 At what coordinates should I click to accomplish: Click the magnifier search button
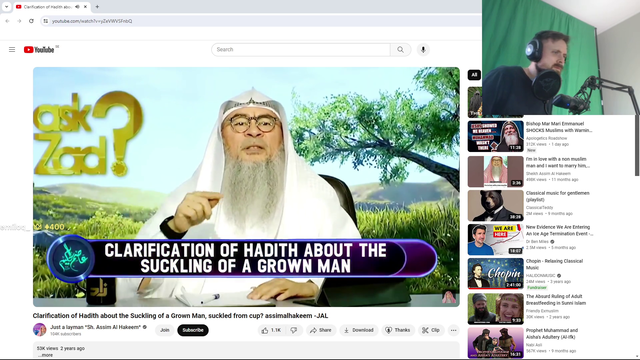tap(400, 49)
